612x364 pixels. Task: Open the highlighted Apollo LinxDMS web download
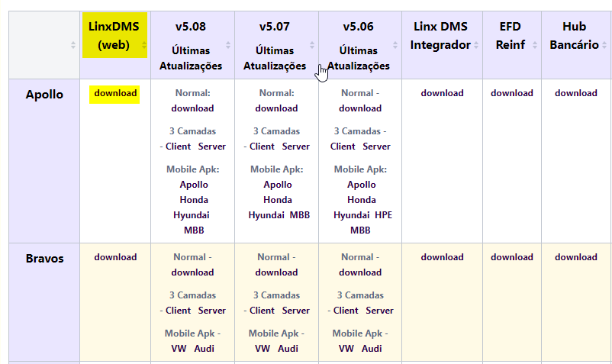click(115, 93)
